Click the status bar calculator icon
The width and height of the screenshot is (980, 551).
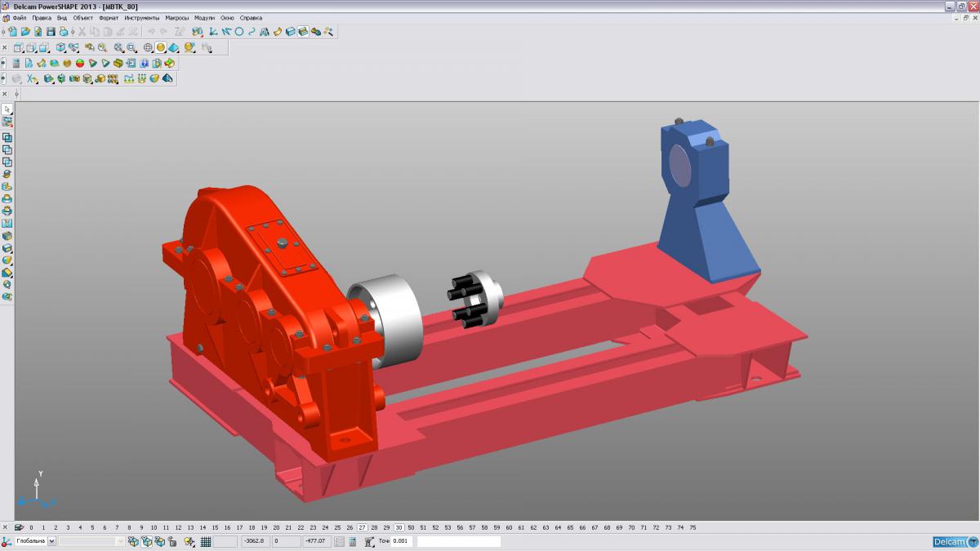click(352, 541)
